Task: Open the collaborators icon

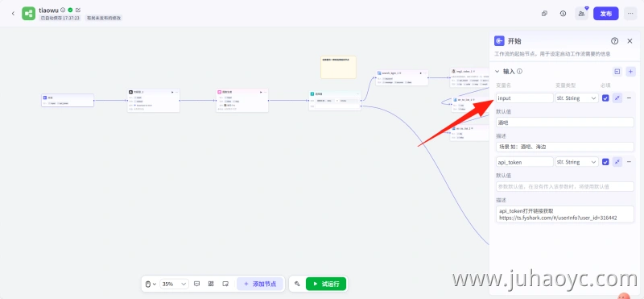Action: pos(581,14)
